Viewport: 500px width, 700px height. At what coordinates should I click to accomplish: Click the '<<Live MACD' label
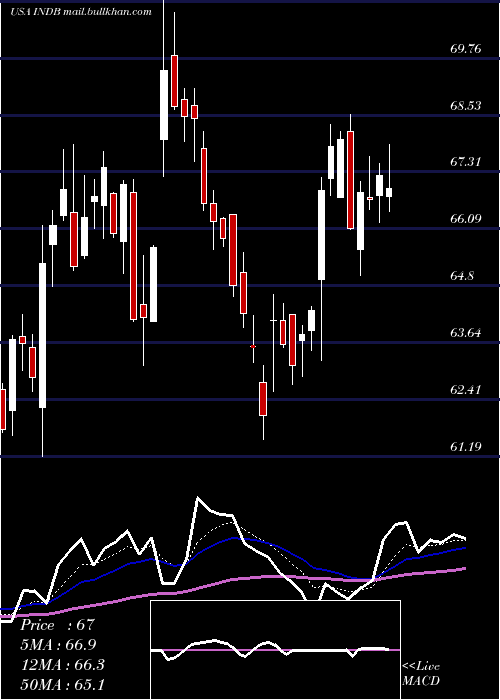421,673
